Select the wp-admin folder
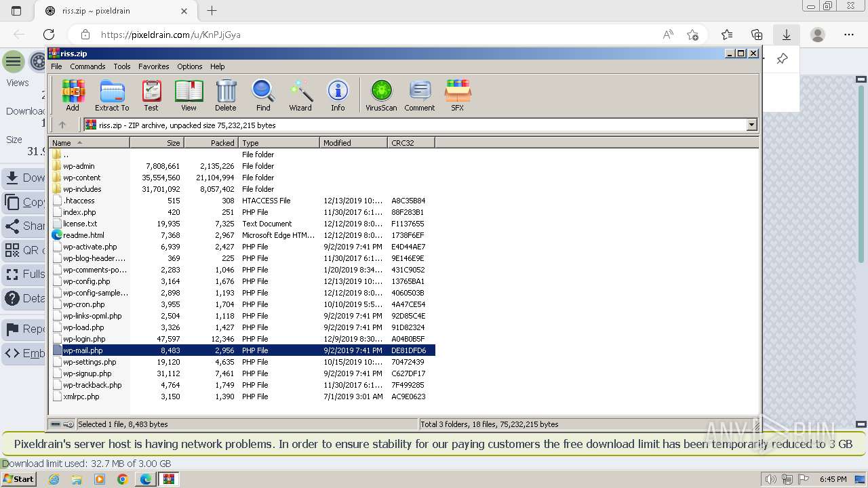 point(79,166)
